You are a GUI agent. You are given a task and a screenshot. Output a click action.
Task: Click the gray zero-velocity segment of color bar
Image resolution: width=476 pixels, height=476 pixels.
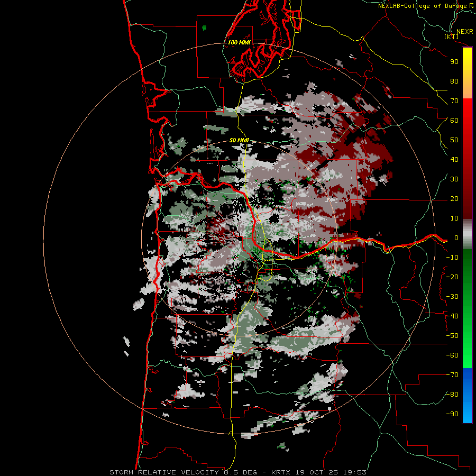(x=467, y=234)
